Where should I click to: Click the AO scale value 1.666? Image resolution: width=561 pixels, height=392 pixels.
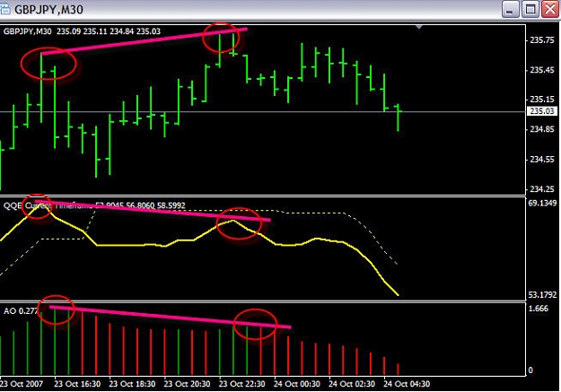[539, 309]
